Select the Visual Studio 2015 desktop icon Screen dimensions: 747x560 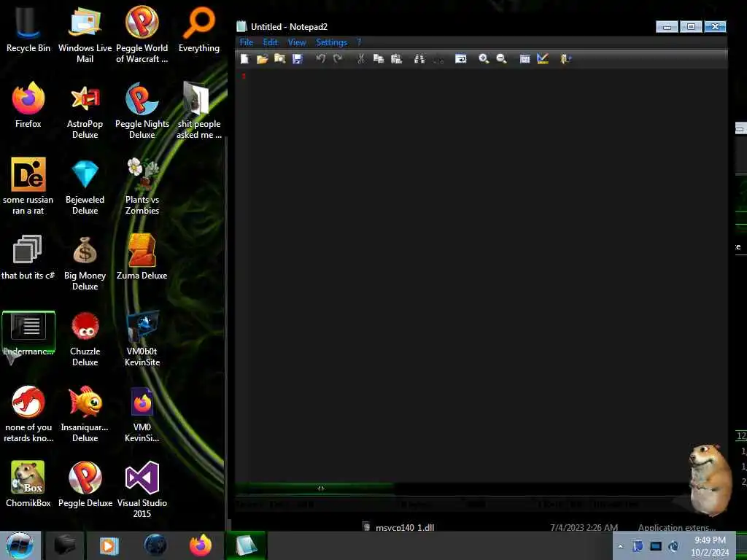point(142,489)
